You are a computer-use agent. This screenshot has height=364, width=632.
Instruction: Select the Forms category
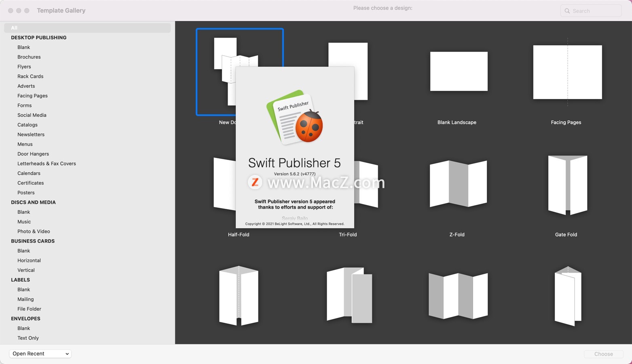(x=24, y=105)
